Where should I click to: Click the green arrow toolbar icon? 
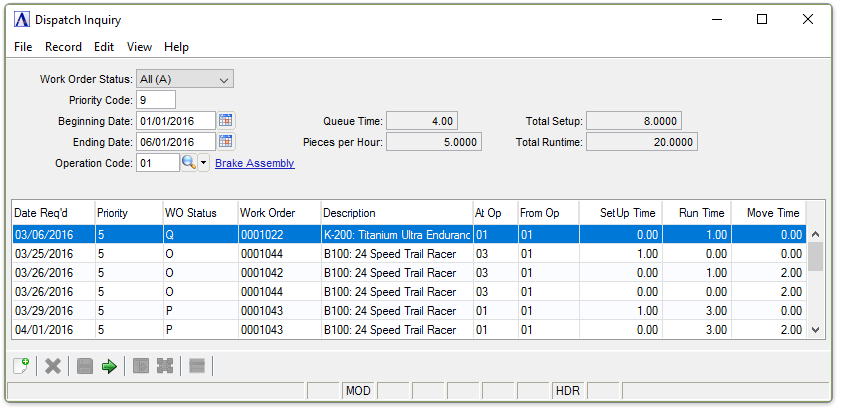pyautogui.click(x=109, y=367)
